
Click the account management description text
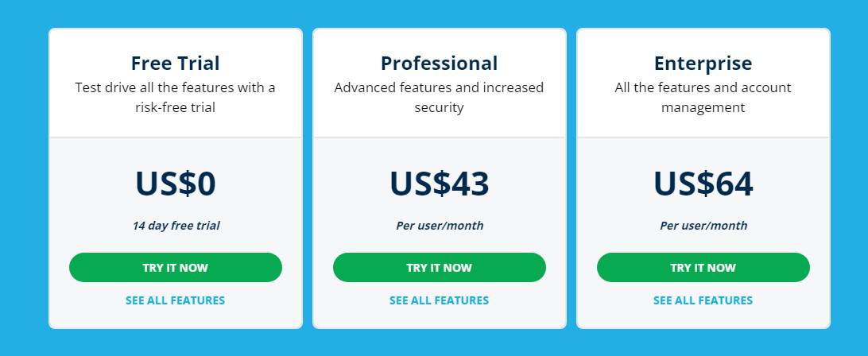pos(703,98)
